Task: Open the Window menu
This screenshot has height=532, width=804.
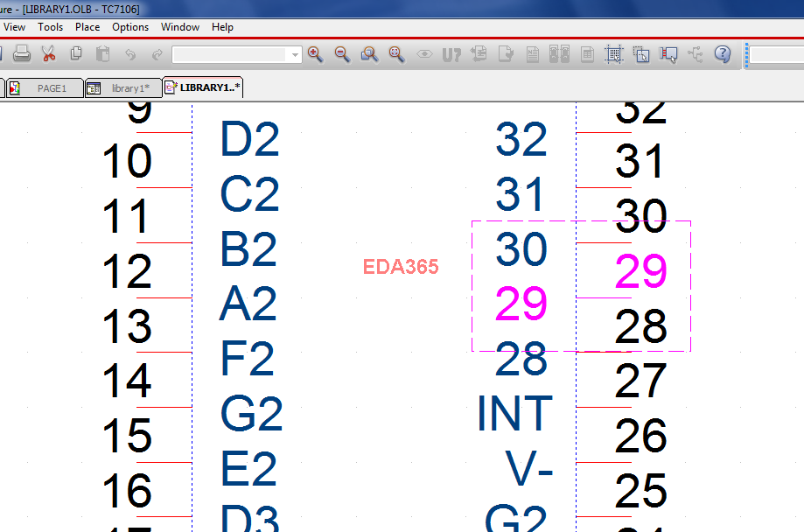Action: tap(180, 27)
